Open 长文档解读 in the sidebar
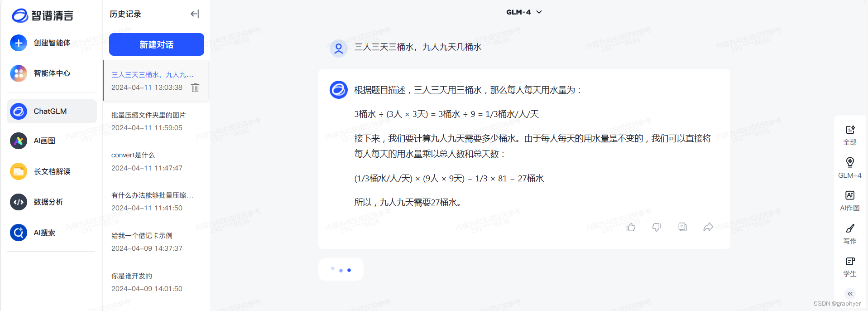This screenshot has height=311, width=868. click(52, 171)
